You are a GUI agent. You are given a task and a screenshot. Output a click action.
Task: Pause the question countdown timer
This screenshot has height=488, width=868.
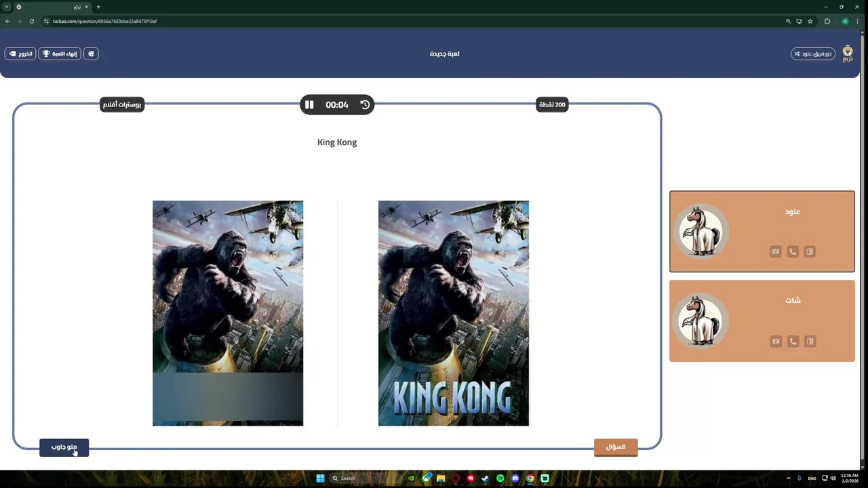(309, 104)
